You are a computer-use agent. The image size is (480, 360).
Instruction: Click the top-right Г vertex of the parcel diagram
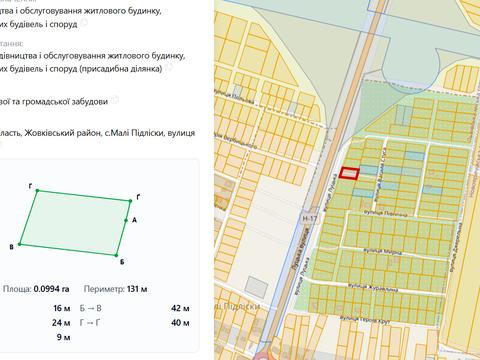pyautogui.click(x=130, y=201)
